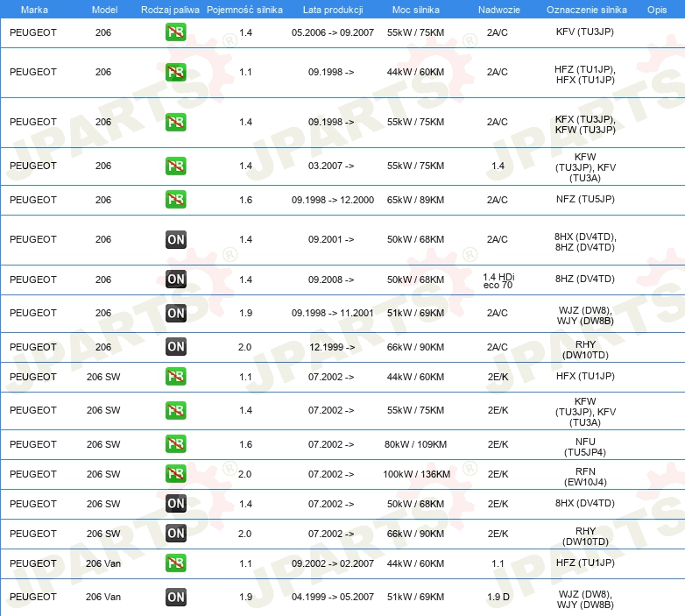The width and height of the screenshot is (685, 616).
Task: Select the Marka column header
Action: coord(34,10)
